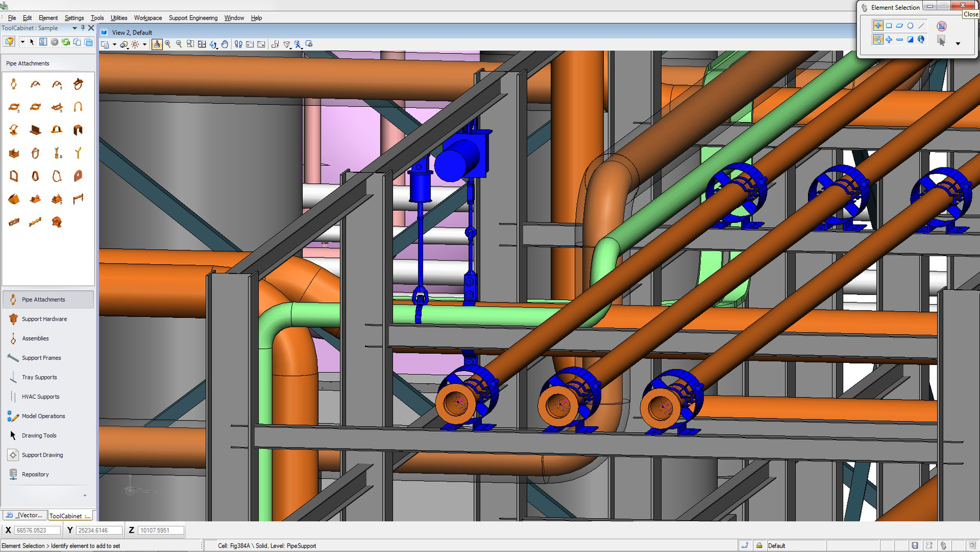Viewport: 980px width, 552px height.
Task: Select the Pan View tool
Action: [x=224, y=45]
